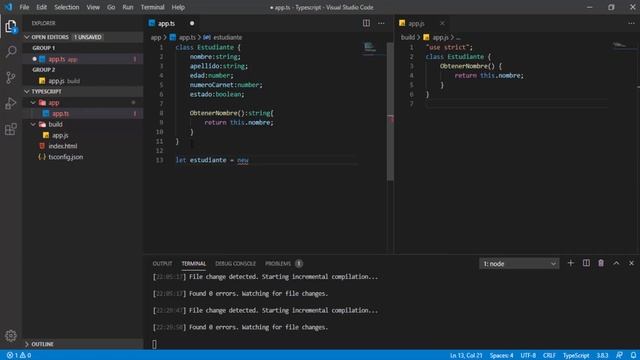
Task: Open the View menu
Action: click(x=93, y=7)
